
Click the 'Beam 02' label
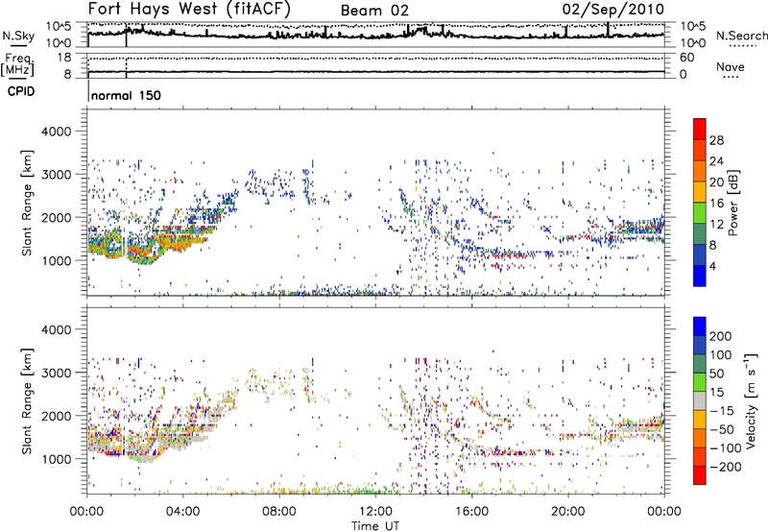click(x=374, y=11)
